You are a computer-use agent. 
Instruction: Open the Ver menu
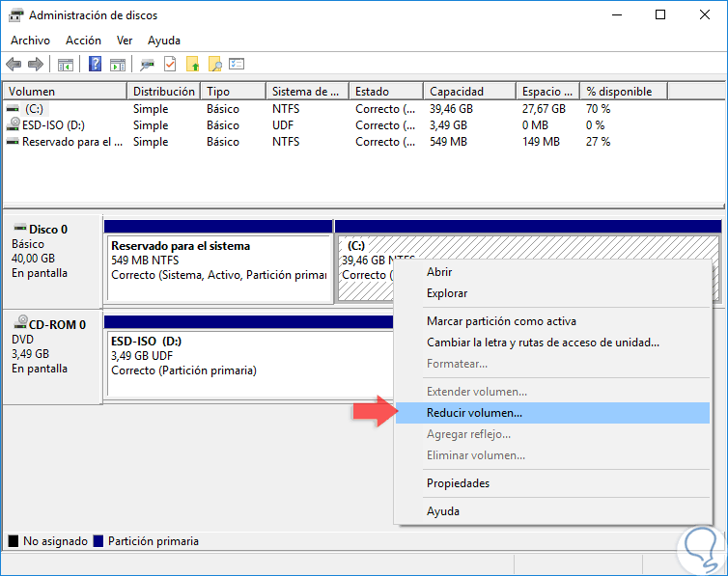(125, 41)
